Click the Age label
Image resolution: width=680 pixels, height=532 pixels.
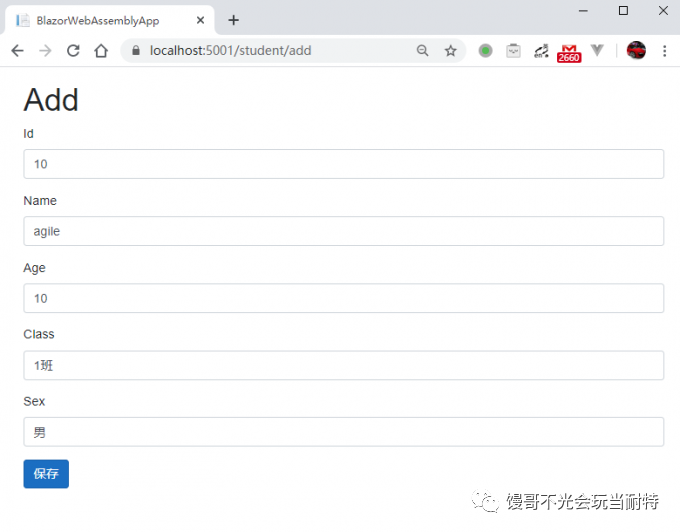coord(34,268)
